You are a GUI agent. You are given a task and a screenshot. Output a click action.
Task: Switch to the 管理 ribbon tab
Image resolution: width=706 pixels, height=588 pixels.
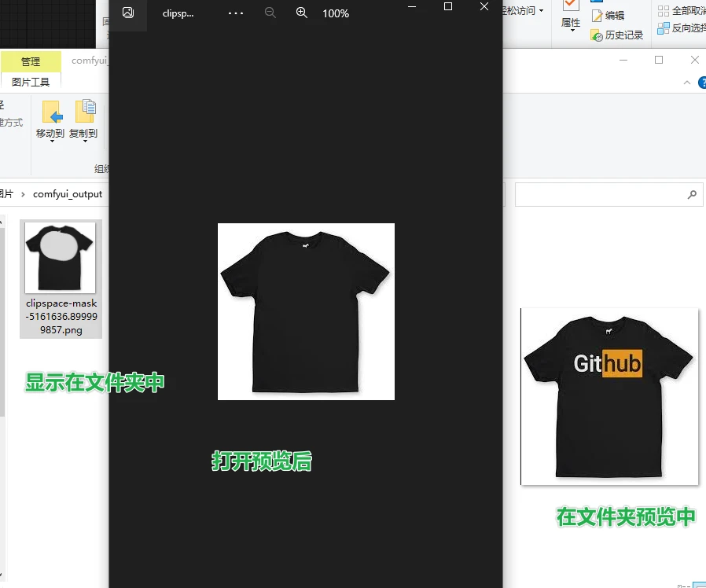tap(31, 61)
